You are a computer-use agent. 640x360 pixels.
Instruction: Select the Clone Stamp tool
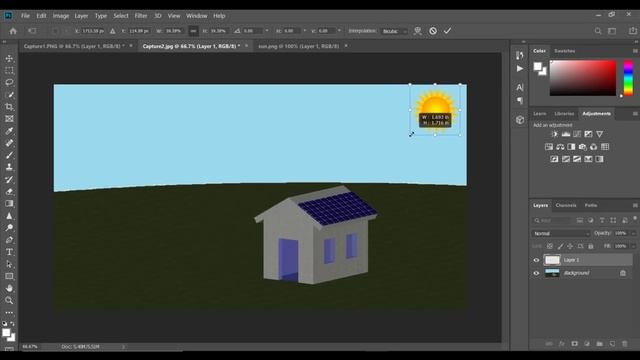click(9, 167)
